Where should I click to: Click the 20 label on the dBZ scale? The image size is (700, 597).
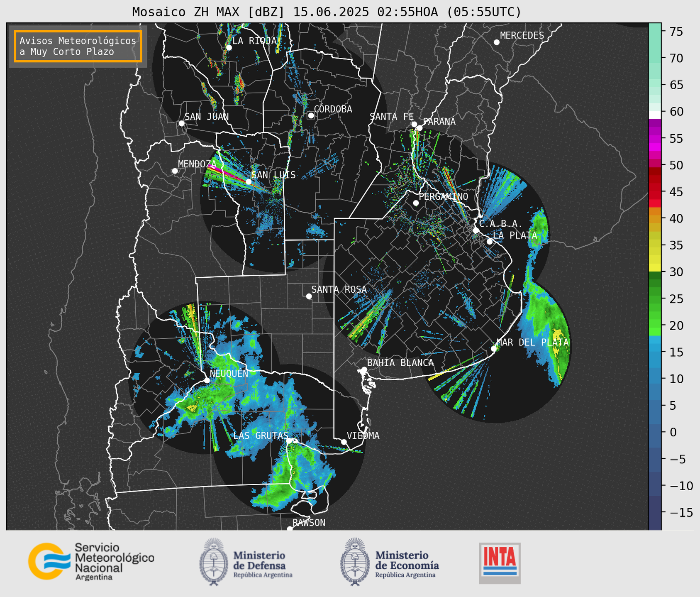(676, 325)
